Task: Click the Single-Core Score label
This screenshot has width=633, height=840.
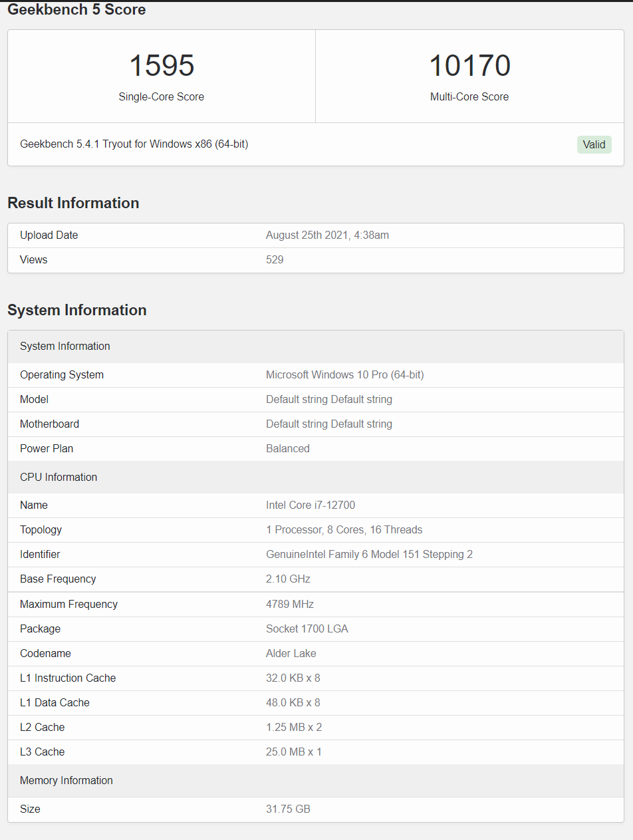Action: coord(162,96)
